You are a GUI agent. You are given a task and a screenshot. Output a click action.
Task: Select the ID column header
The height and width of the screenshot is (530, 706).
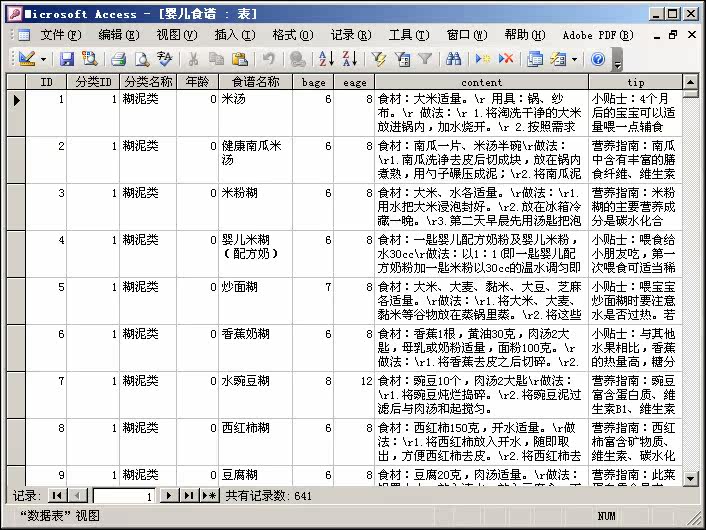click(x=46, y=82)
